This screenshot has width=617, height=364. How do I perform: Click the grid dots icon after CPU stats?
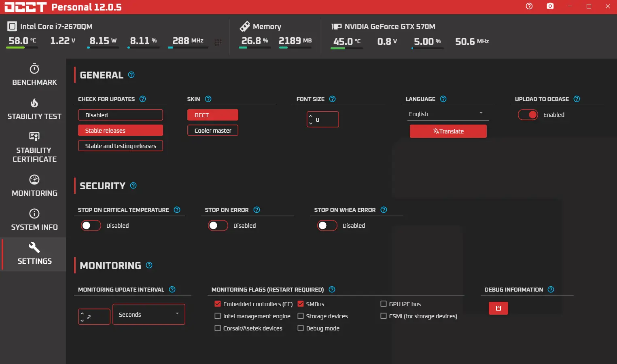[218, 42]
